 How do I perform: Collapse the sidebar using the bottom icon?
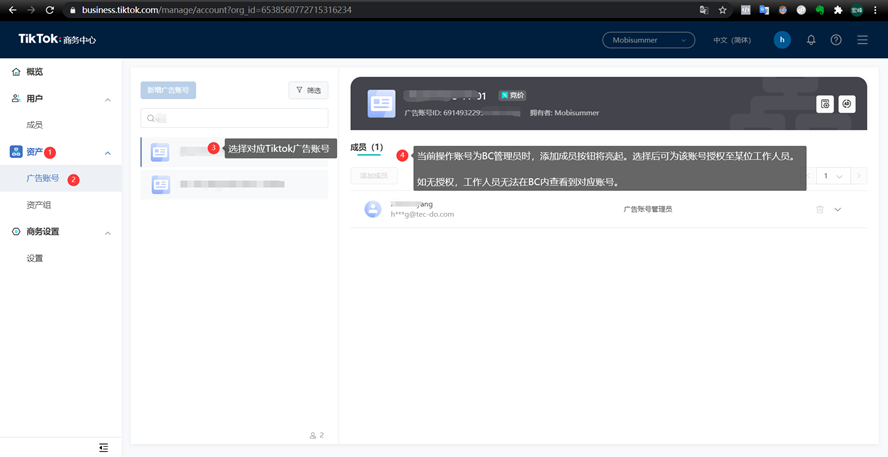pyautogui.click(x=103, y=447)
